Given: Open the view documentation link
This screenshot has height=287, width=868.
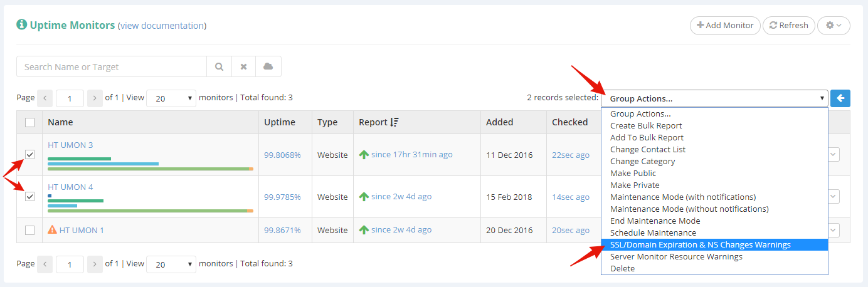Looking at the screenshot, I should coord(162,26).
